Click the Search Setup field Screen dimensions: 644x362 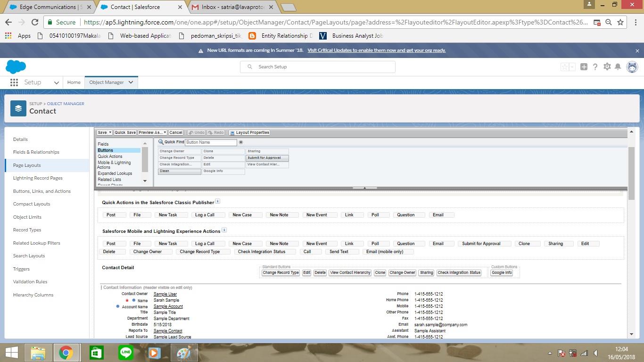point(318,67)
